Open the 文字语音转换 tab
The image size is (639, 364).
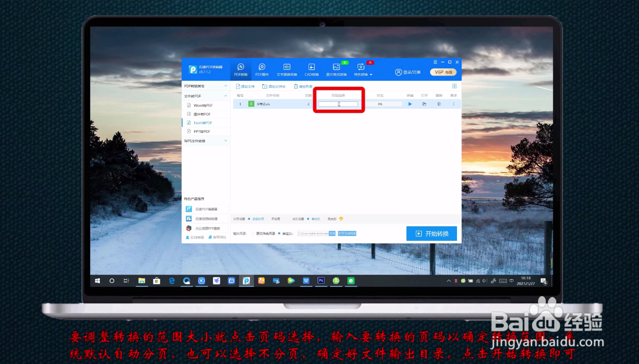287,70
